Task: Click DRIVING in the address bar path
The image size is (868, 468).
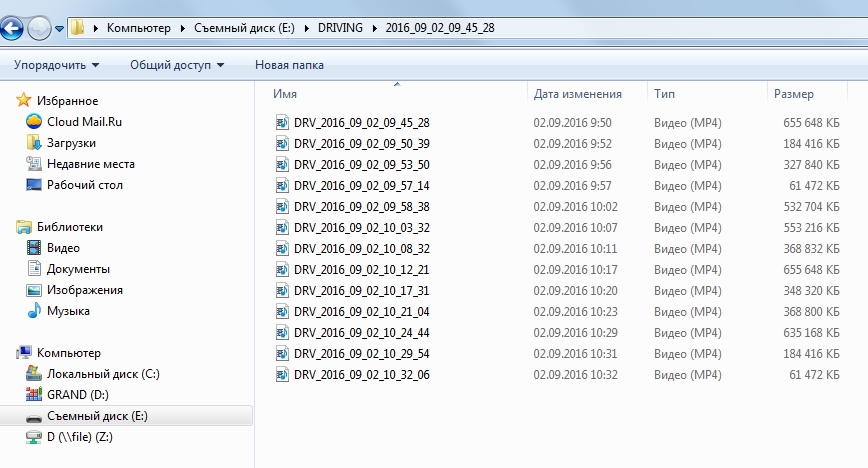Action: [341, 28]
